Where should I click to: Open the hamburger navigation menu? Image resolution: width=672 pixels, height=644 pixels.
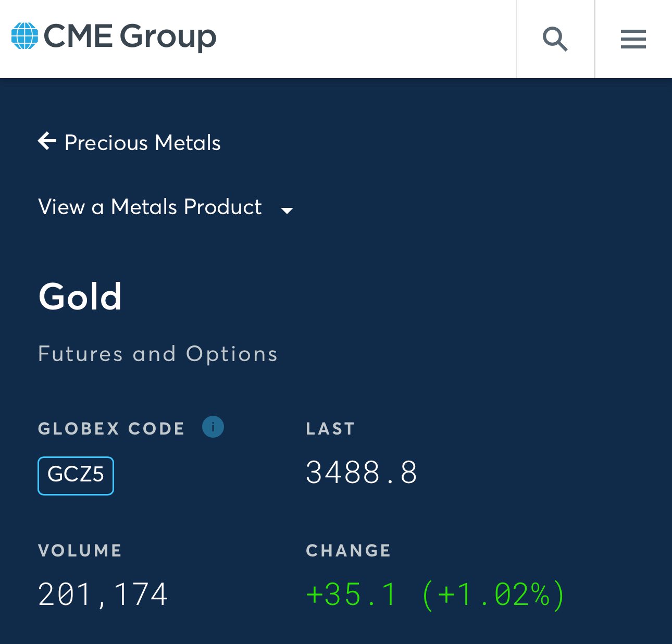[x=633, y=39]
